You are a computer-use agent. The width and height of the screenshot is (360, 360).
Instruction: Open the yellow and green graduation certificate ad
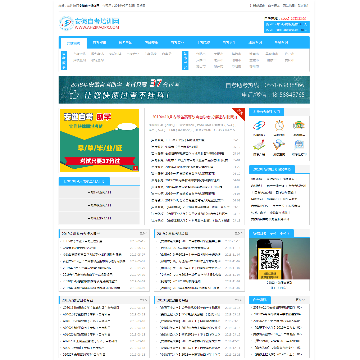pyautogui.click(x=99, y=140)
